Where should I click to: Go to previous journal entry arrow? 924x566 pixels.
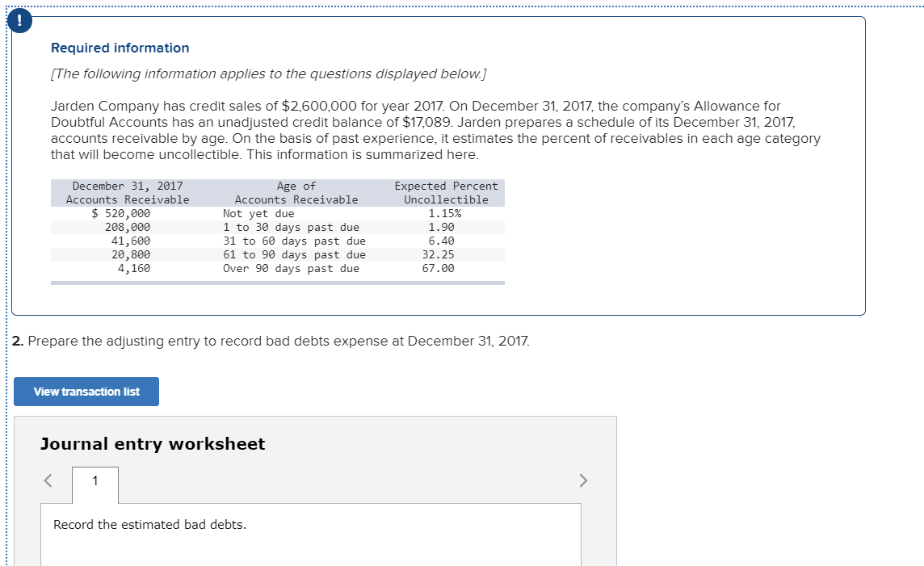coord(48,480)
